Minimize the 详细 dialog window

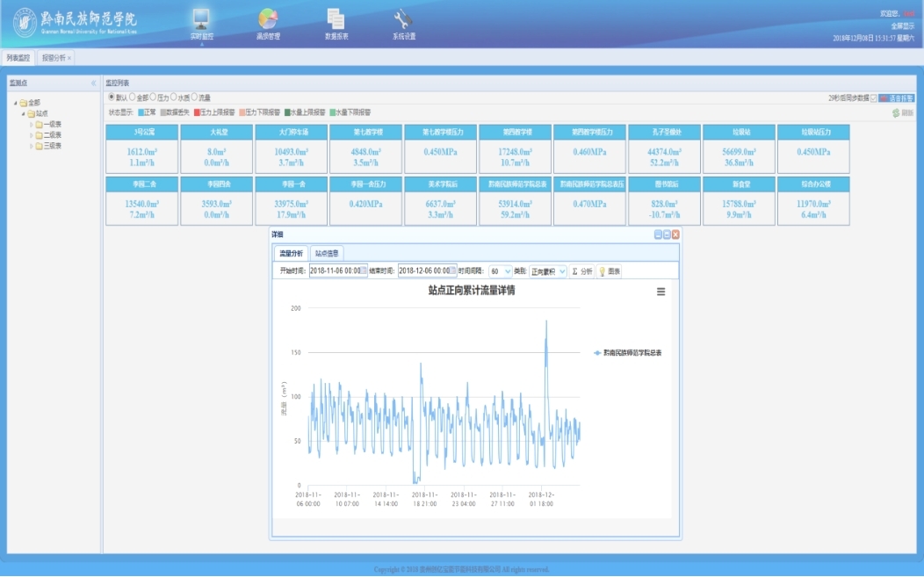[658, 234]
